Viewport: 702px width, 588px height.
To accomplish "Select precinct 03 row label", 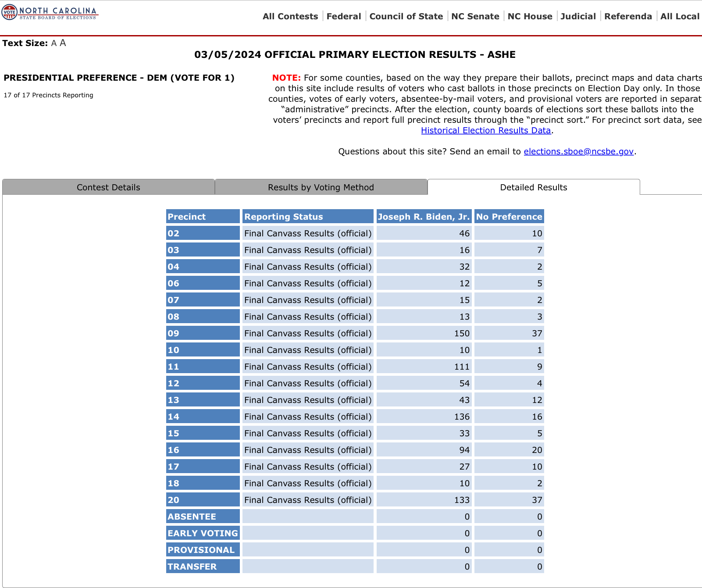I will (203, 250).
